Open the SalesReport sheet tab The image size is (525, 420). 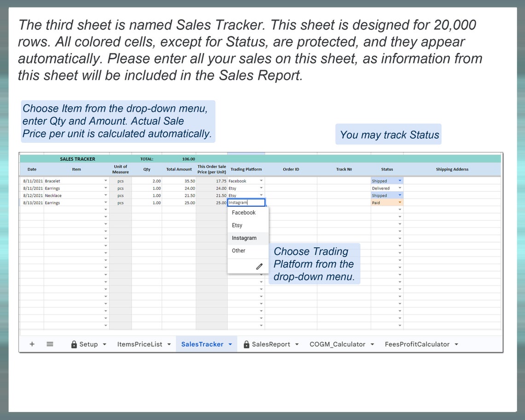[271, 344]
